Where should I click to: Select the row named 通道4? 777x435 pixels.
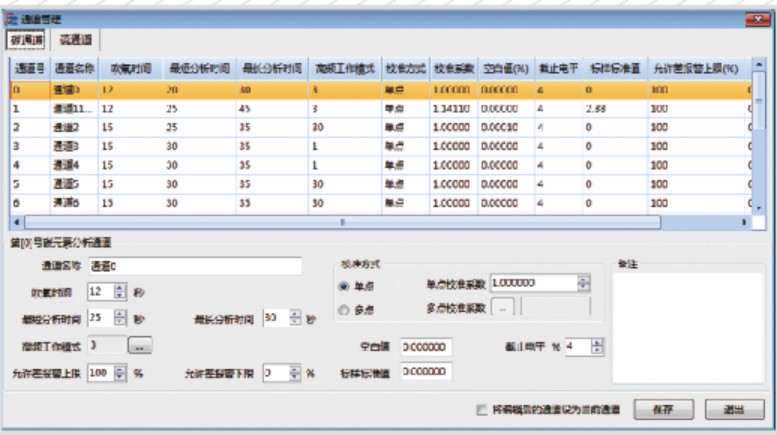pyautogui.click(x=381, y=165)
